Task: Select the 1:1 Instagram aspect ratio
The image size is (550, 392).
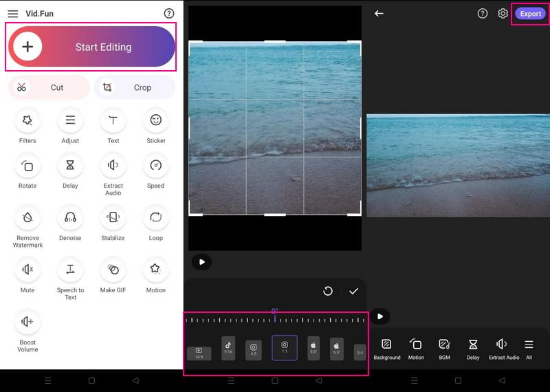Action: tap(285, 347)
